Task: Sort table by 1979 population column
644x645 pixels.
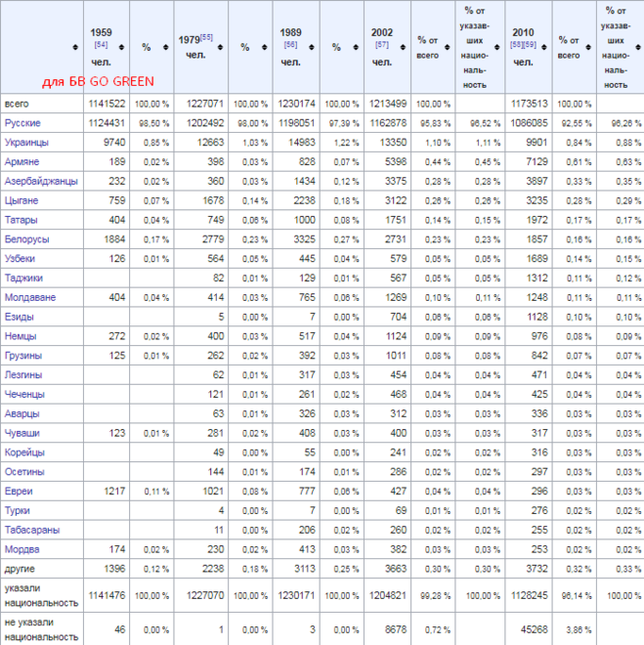Action: click(x=221, y=47)
